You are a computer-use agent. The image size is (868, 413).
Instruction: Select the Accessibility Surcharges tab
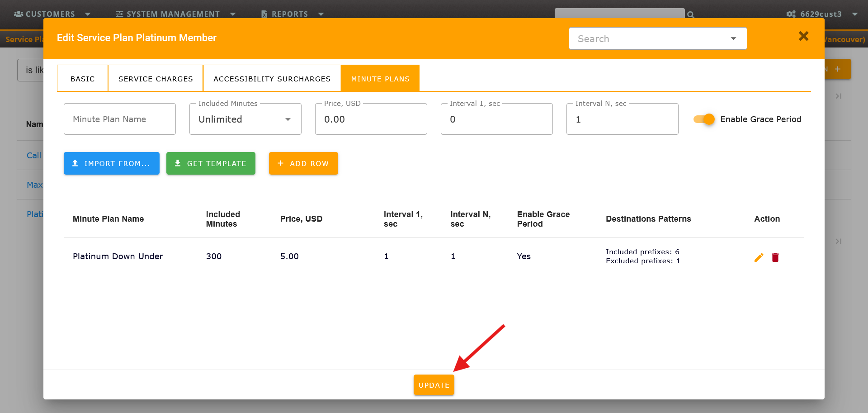click(272, 78)
